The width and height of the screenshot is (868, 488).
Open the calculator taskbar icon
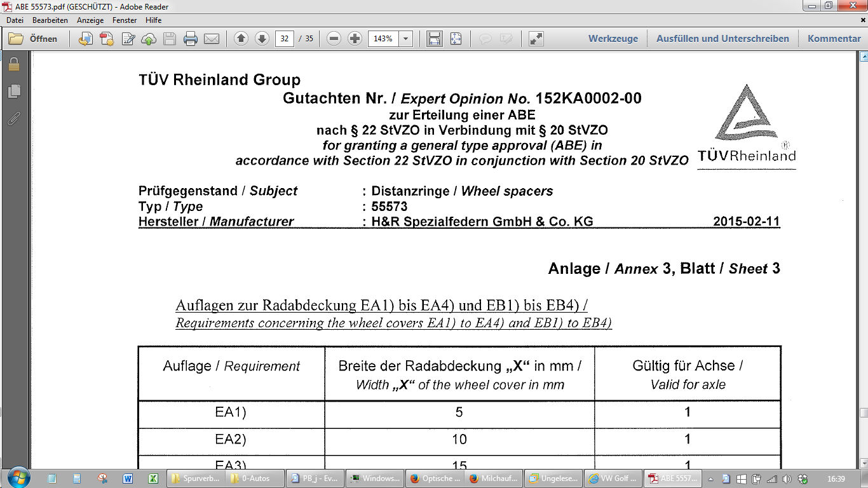[77, 478]
